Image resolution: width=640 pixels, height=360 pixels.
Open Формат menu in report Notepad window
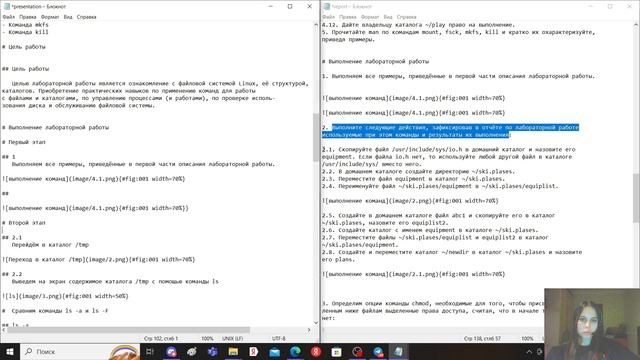pos(370,17)
